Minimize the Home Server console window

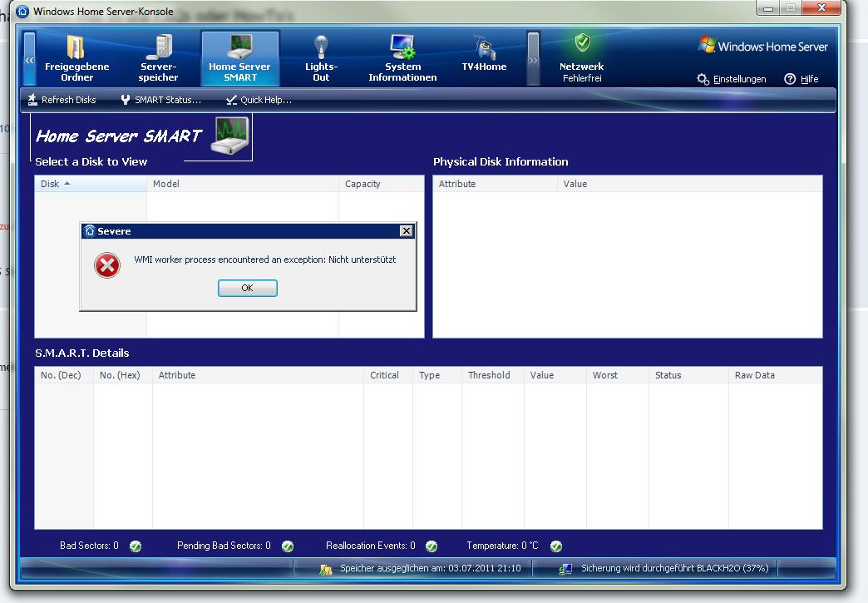coord(767,8)
